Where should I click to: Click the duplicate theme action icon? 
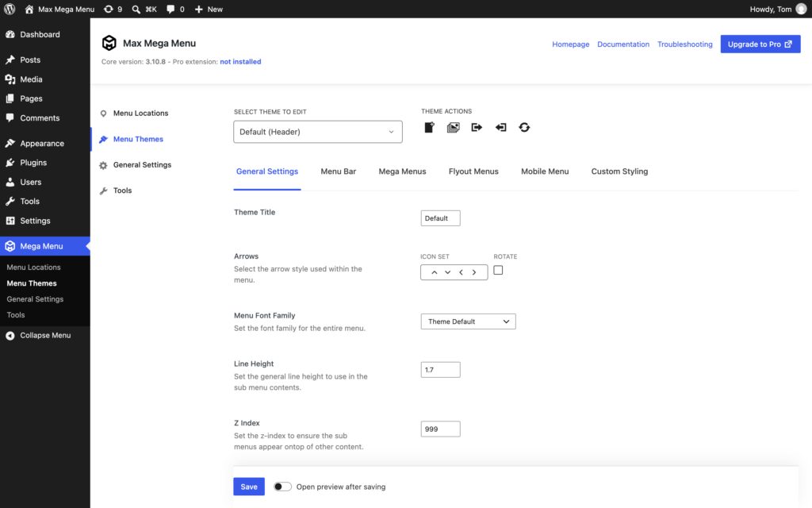[x=453, y=128]
